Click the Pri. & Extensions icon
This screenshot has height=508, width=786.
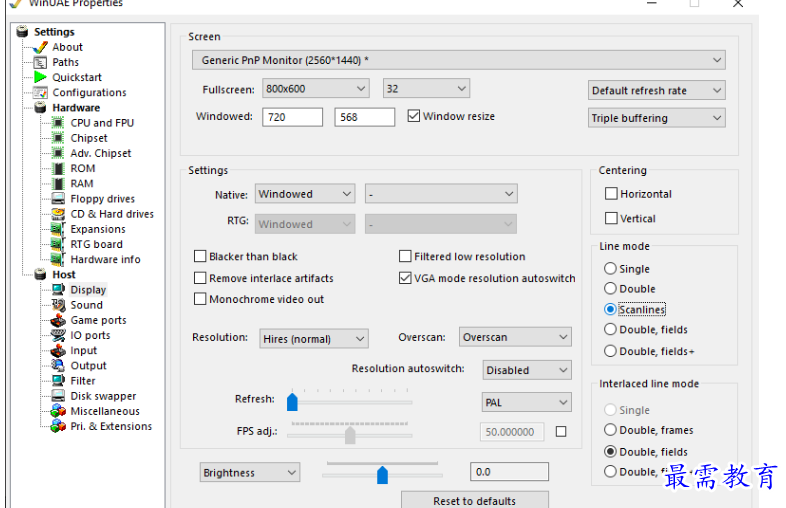tap(58, 426)
